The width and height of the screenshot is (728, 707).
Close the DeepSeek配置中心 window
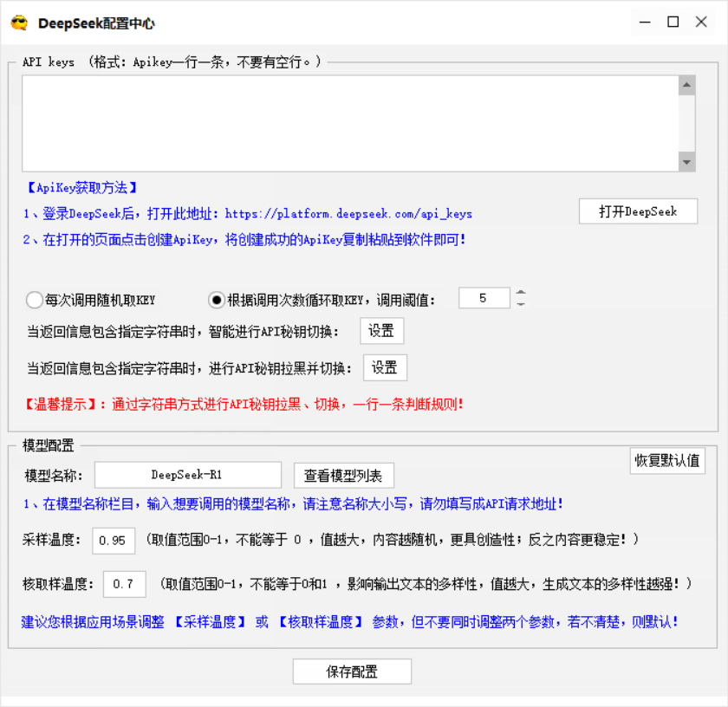(x=701, y=22)
